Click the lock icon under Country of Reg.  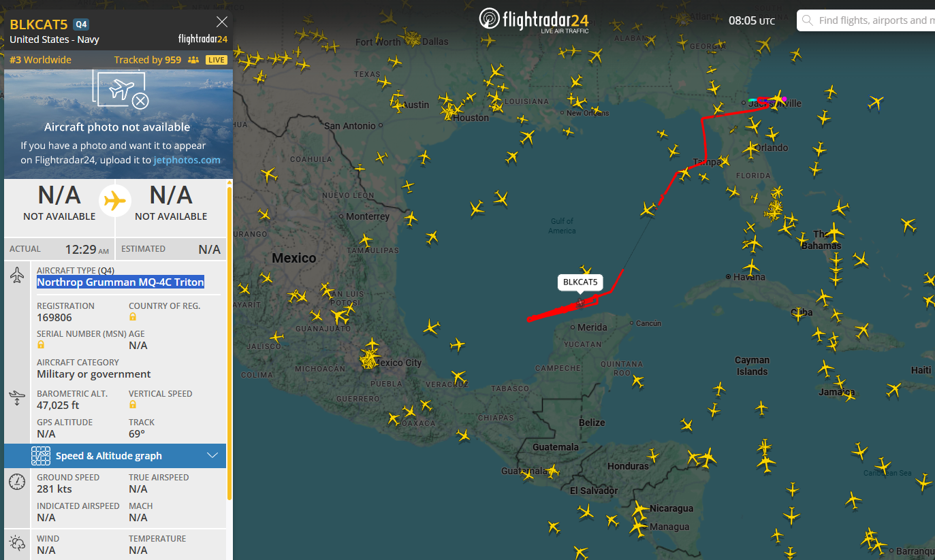[x=133, y=317]
